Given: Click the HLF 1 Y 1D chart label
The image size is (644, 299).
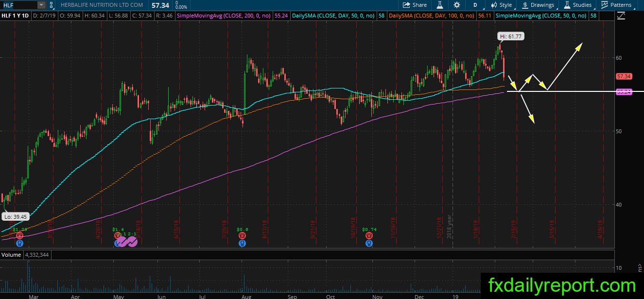Looking at the screenshot, I should click(x=15, y=16).
